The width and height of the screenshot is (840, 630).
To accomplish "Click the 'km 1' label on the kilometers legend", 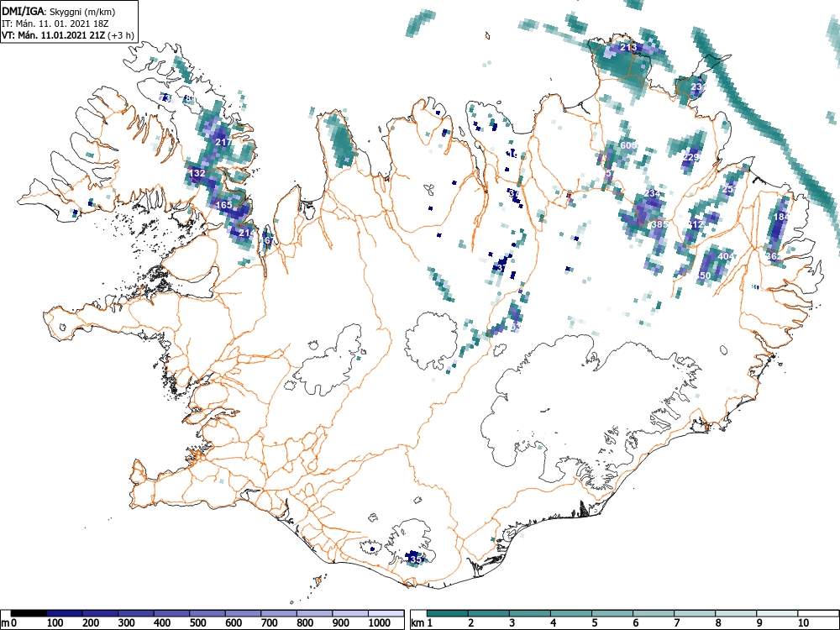I will click(x=423, y=622).
